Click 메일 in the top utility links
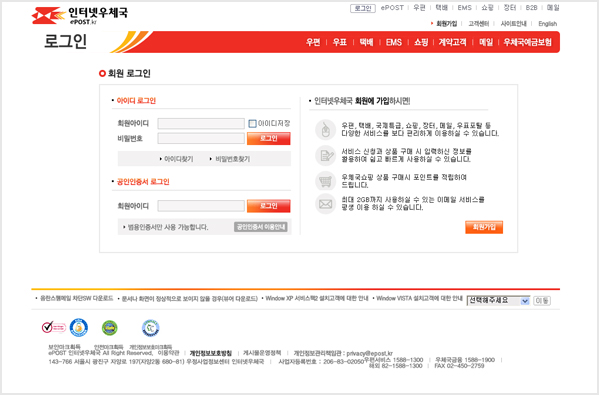 click(553, 8)
